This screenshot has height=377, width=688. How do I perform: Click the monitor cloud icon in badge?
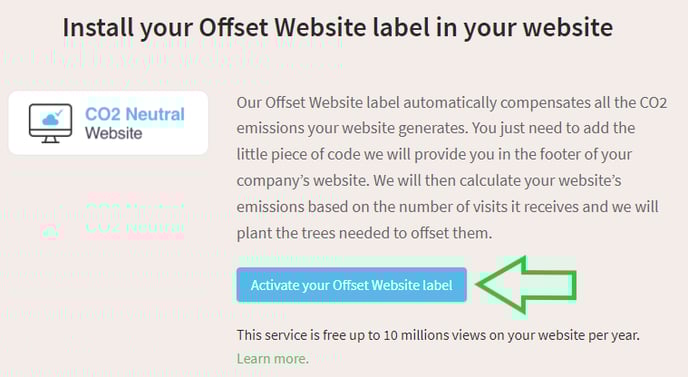coord(50,123)
